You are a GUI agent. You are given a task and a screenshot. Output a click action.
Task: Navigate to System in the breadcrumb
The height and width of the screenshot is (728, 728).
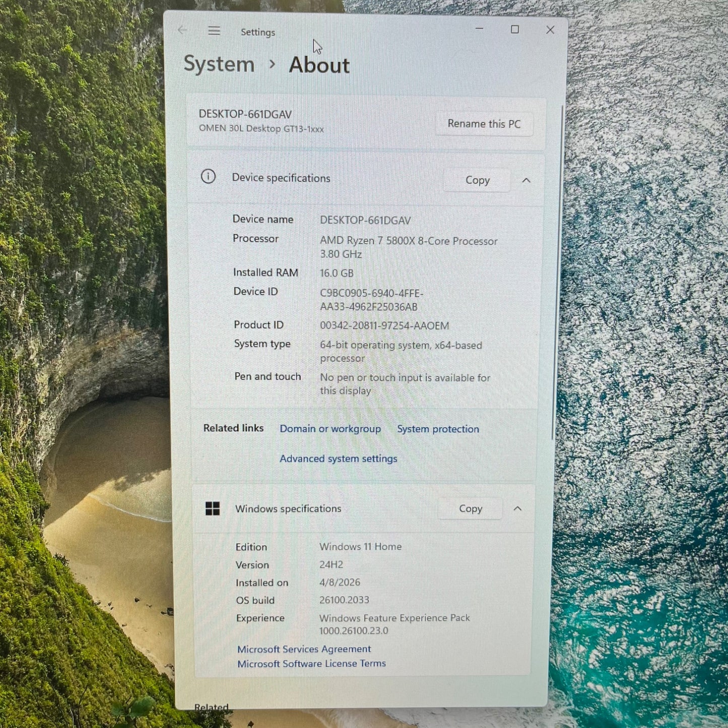tap(219, 64)
